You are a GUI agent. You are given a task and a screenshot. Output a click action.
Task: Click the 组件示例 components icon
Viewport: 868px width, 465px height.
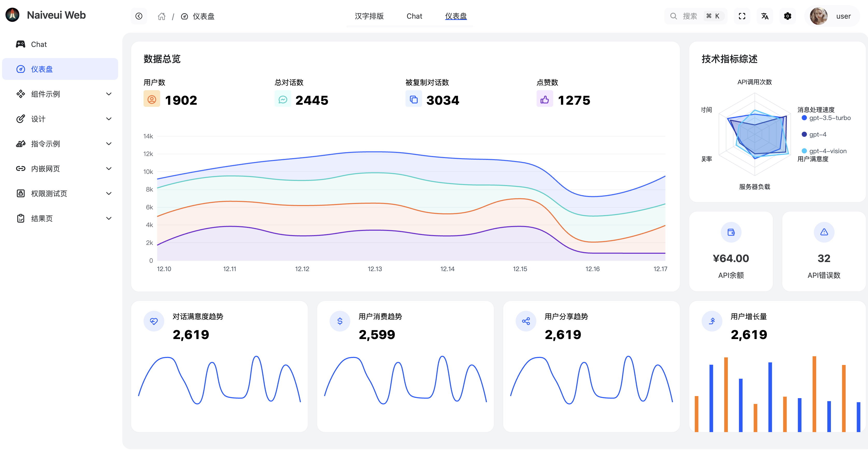click(20, 94)
